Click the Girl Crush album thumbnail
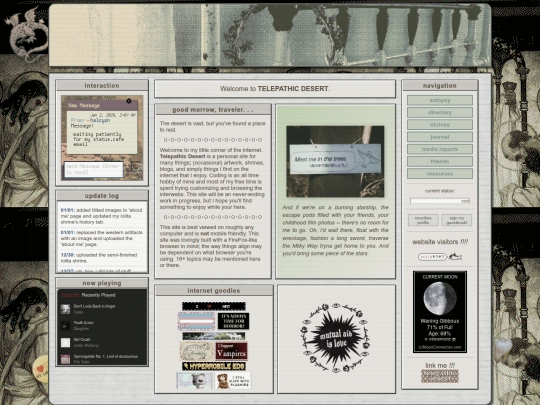540x405 pixels. tap(65, 342)
